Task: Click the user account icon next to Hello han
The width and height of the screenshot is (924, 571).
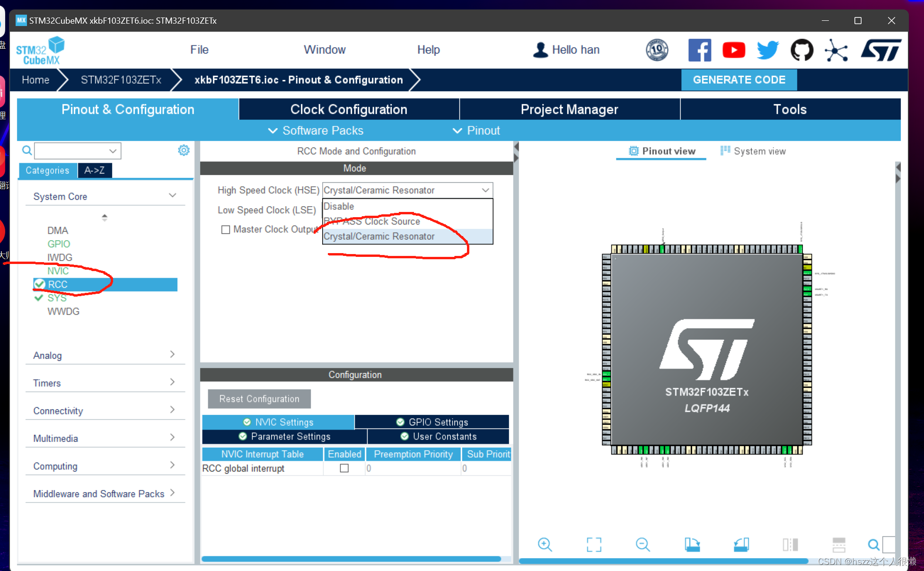Action: click(x=540, y=50)
